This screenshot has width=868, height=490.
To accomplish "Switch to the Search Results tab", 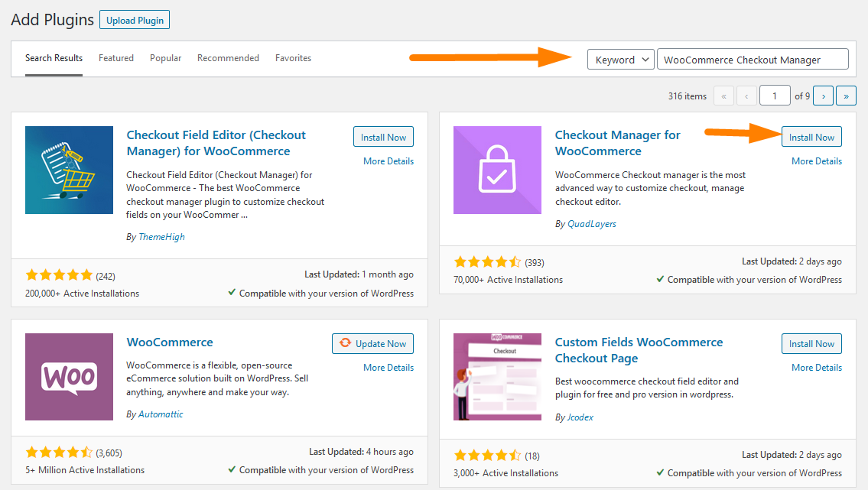I will tap(54, 58).
